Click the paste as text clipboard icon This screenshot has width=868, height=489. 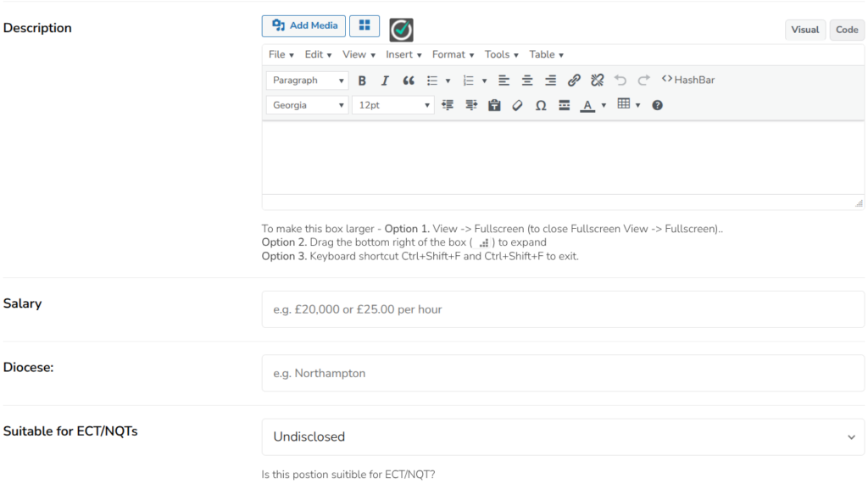[x=494, y=106]
